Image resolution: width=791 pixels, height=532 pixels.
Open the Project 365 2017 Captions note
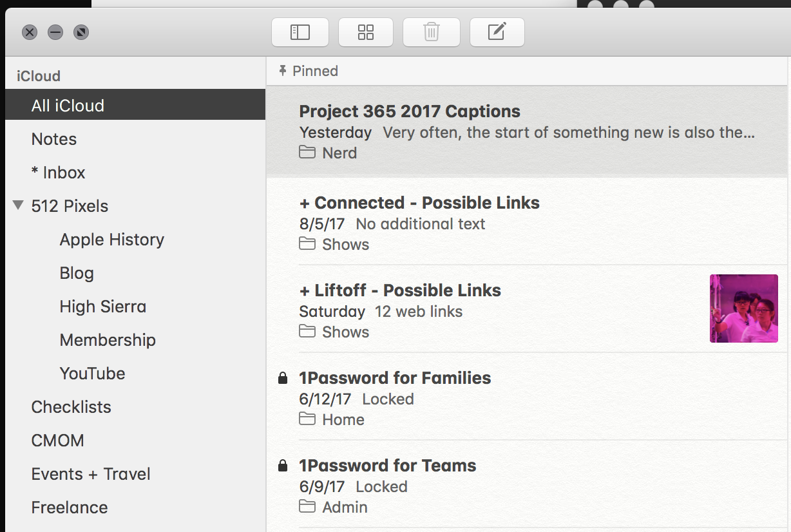click(528, 132)
